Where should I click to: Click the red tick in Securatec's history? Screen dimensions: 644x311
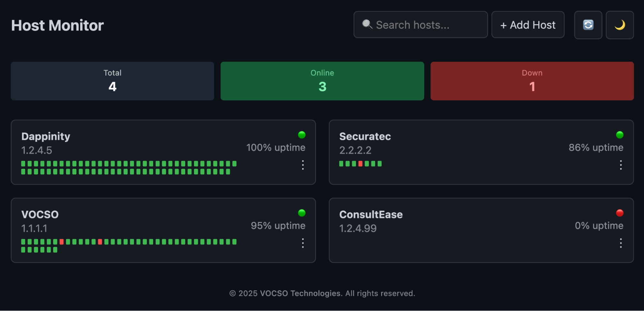[360, 164]
